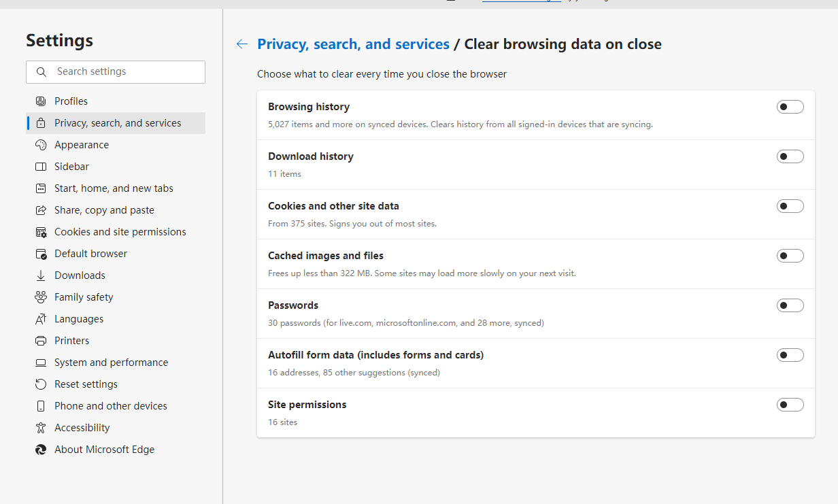Click the back arrow icon
838x504 pixels.
242,44
